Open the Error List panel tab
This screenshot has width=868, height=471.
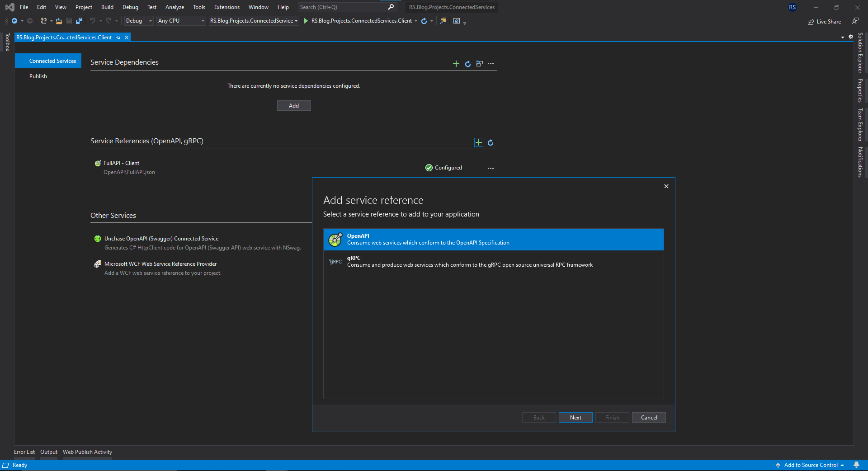pyautogui.click(x=24, y=452)
